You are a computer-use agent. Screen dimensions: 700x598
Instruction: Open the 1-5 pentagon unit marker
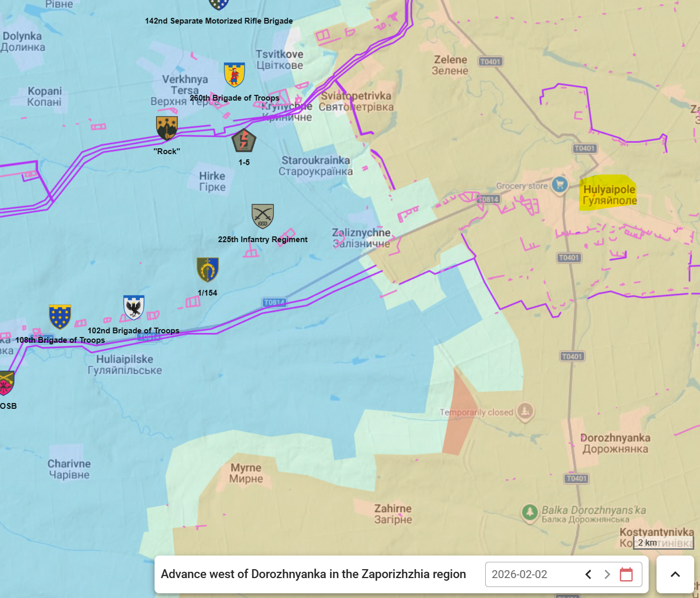pos(244,140)
